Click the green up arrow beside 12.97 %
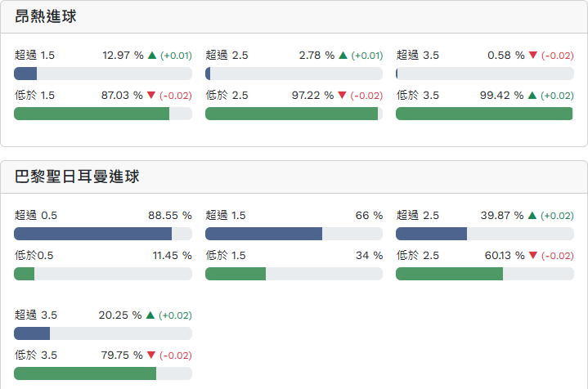Viewport: 588px width, 389px height. (151, 56)
